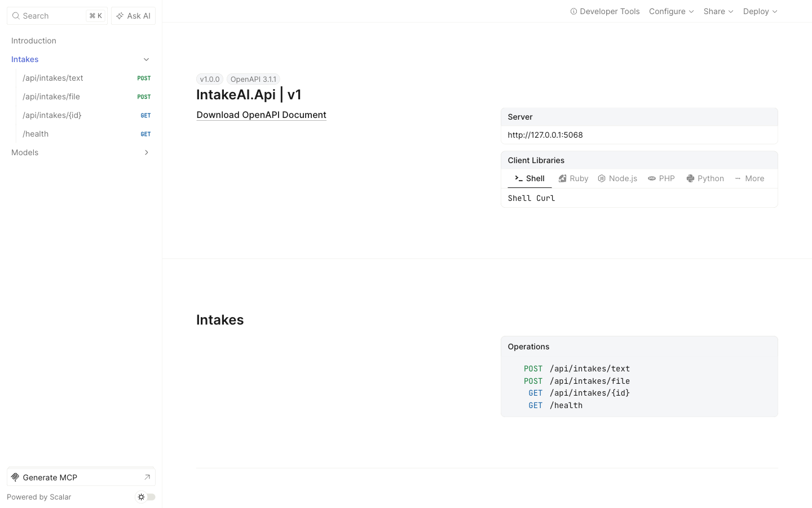Open the Configure dropdown
The width and height of the screenshot is (812, 508).
[x=671, y=11]
